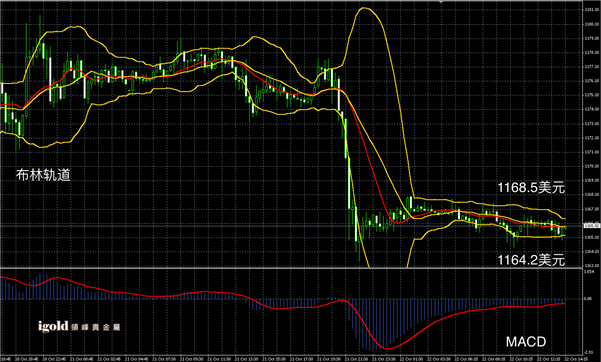This screenshot has width=601, height=362.
Task: Click the horizontal current price line
Action: click(x=291, y=226)
